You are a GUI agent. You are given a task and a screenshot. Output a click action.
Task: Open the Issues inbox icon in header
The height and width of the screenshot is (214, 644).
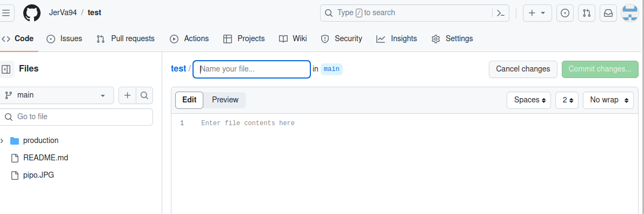[565, 13]
